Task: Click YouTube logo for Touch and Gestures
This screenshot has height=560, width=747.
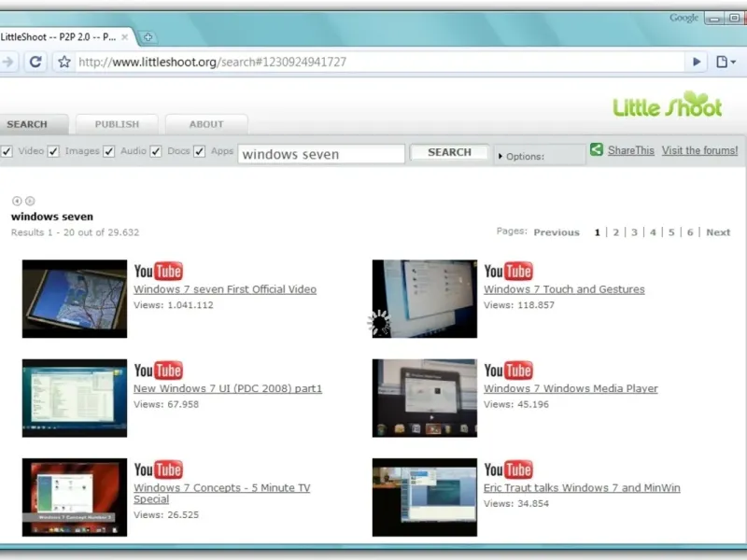Action: [x=508, y=272]
